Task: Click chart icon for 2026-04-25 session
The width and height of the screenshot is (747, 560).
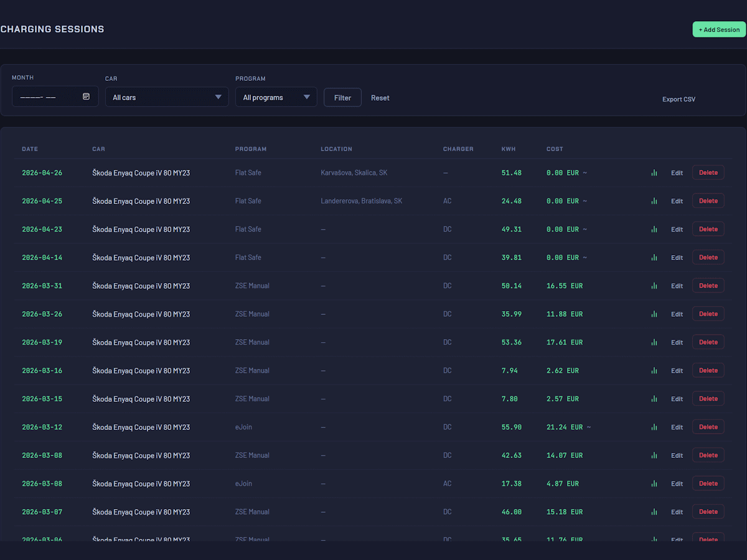Action: click(654, 201)
